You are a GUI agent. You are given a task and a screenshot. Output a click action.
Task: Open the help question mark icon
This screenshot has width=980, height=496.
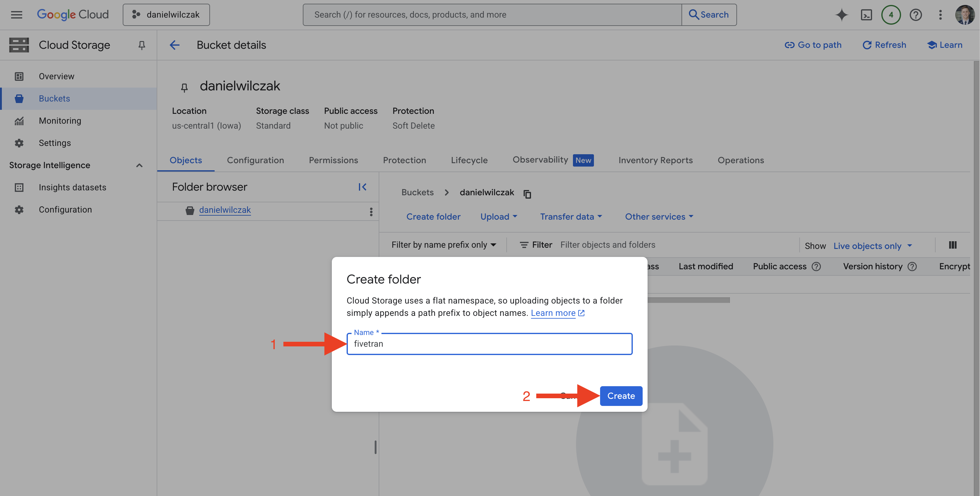916,15
